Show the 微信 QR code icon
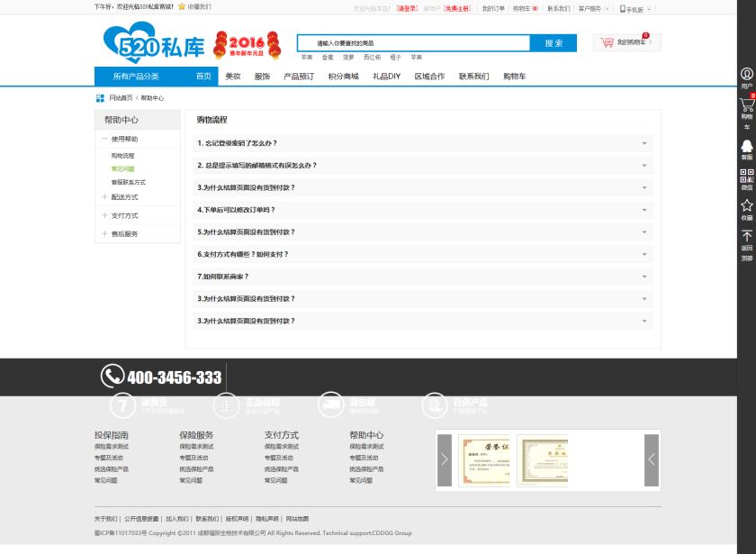This screenshot has width=756, height=554. 746,176
